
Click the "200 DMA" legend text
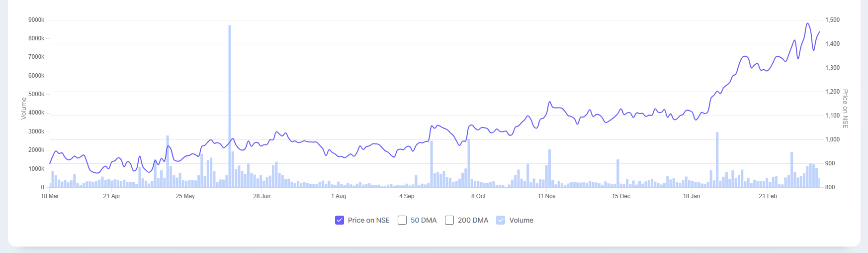click(473, 220)
